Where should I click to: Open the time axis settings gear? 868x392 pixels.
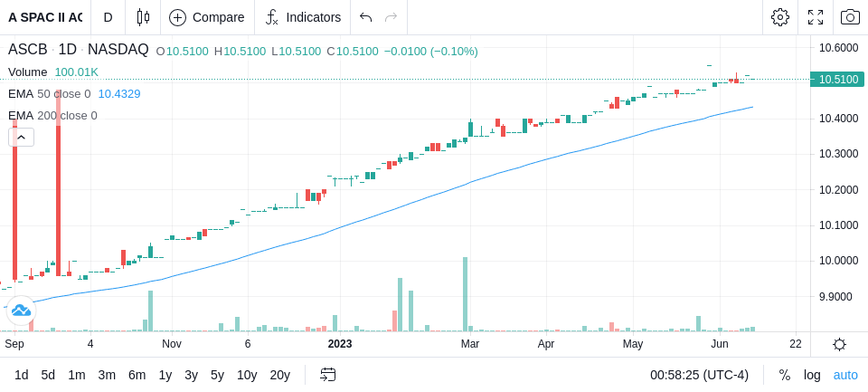(839, 344)
